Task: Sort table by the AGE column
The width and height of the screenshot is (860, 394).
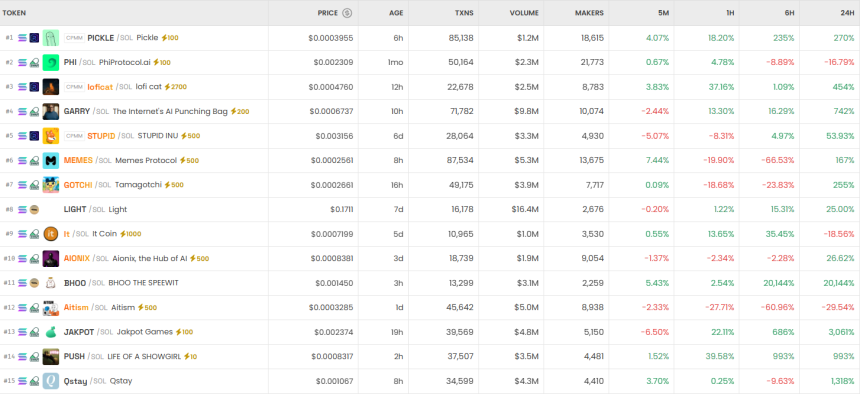Action: pos(396,13)
